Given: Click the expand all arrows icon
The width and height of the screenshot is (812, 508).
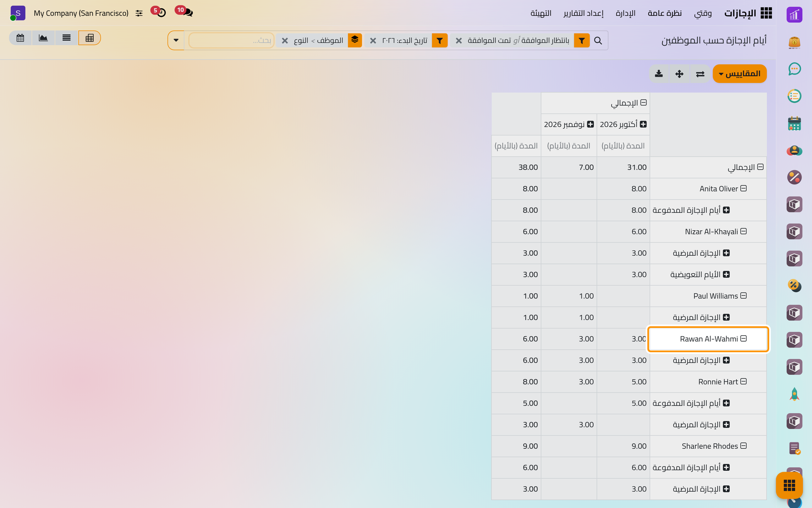Looking at the screenshot, I should point(679,74).
